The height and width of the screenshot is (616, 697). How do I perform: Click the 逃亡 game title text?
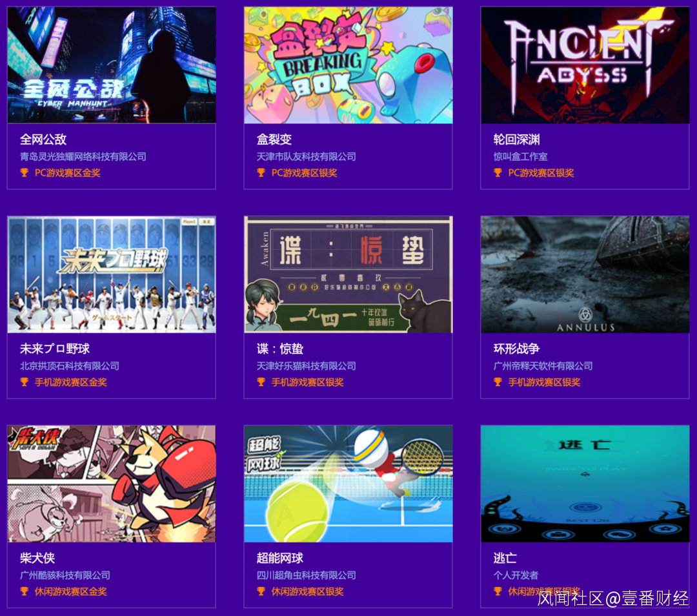point(505,558)
